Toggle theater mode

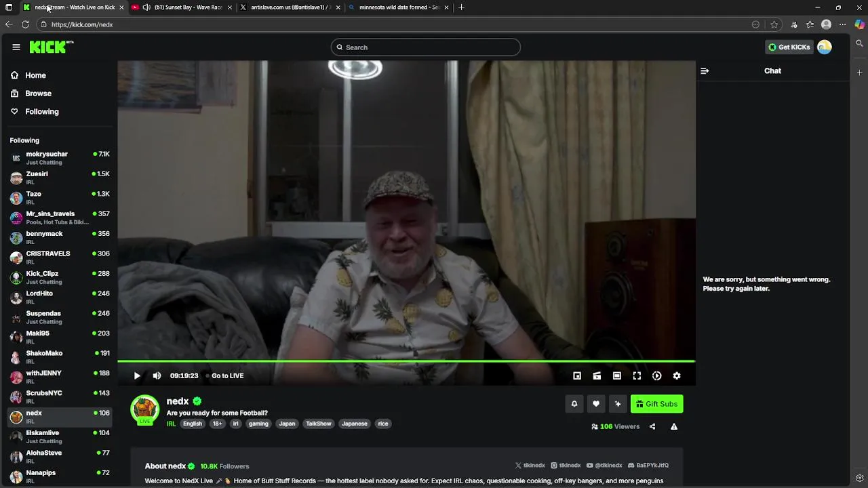pyautogui.click(x=617, y=375)
